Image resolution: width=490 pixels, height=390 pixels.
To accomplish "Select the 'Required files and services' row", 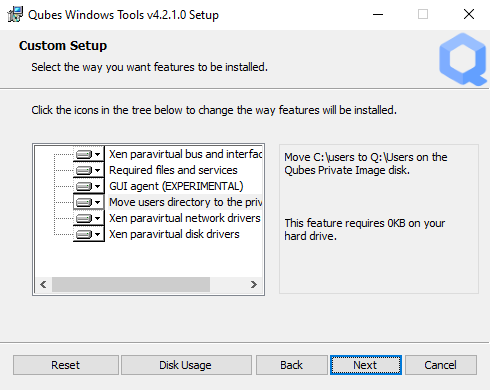I will tap(173, 170).
